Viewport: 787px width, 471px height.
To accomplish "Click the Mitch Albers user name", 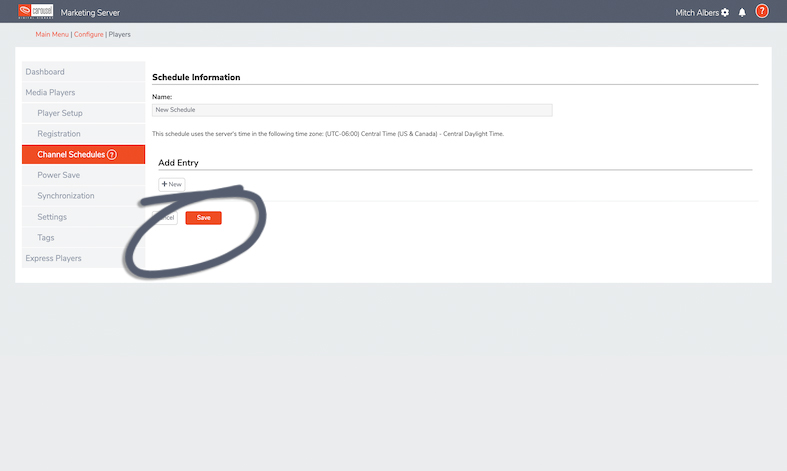I will (697, 13).
